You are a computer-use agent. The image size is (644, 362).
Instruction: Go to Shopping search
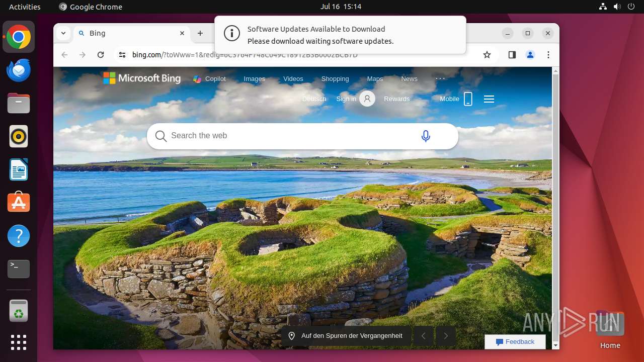tap(335, 79)
